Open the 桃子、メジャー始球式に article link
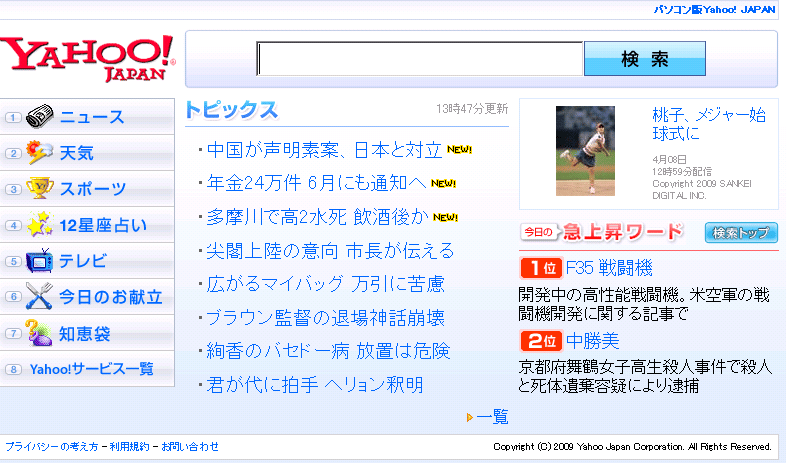 click(x=709, y=124)
